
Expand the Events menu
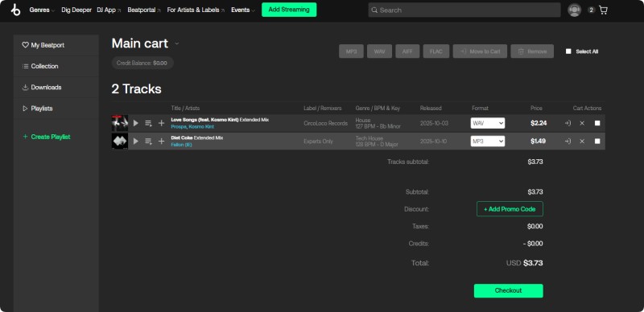[243, 10]
